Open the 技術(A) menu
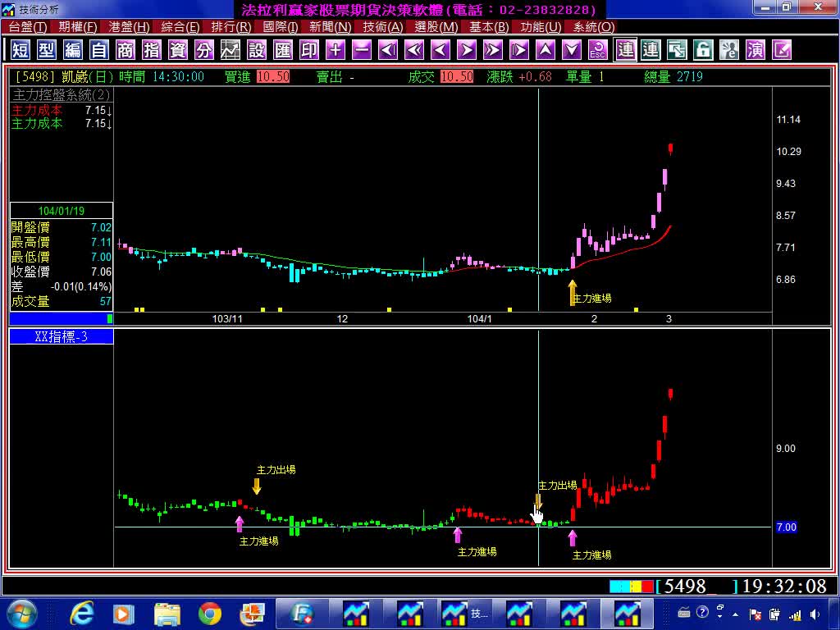 [x=383, y=27]
